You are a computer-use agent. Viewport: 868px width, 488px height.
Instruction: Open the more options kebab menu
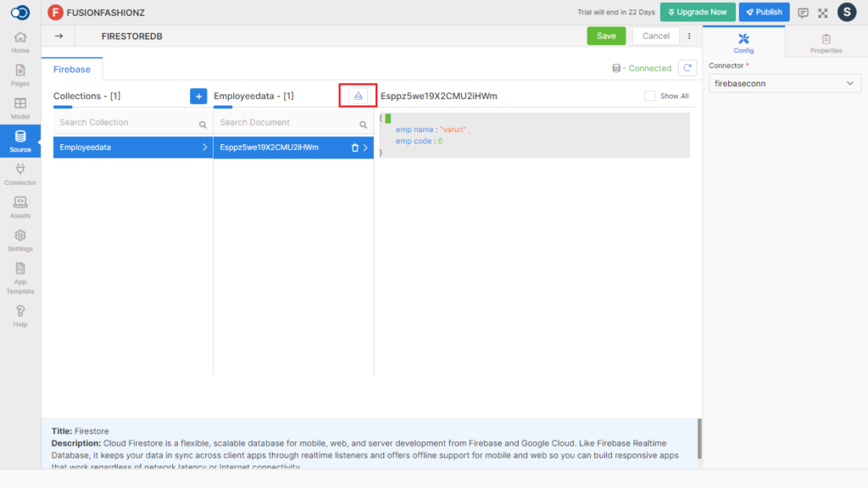[x=689, y=36]
